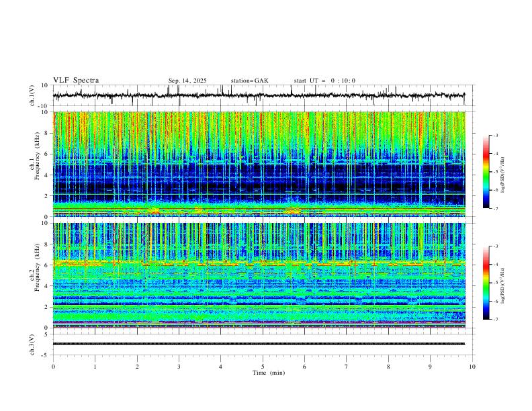The height and width of the screenshot is (411, 532).
Task: Click the 'ch.3(V)' axis label
Action: tap(32, 345)
